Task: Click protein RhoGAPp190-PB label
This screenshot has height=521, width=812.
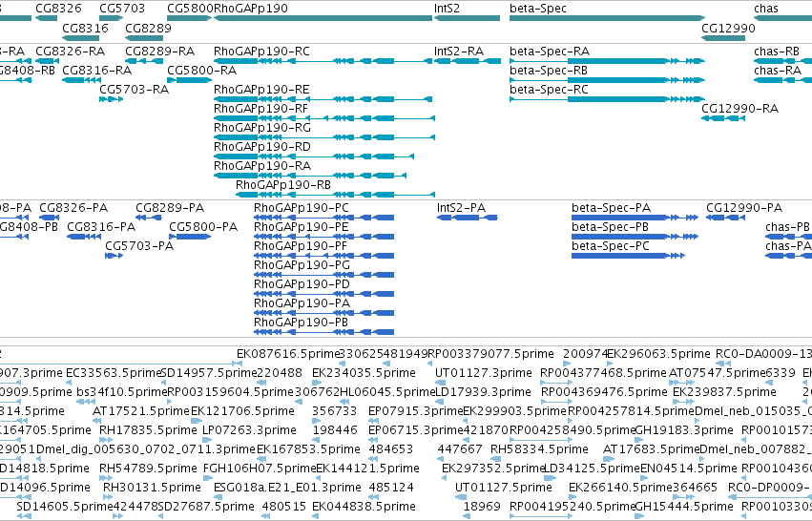Action: pos(301,323)
